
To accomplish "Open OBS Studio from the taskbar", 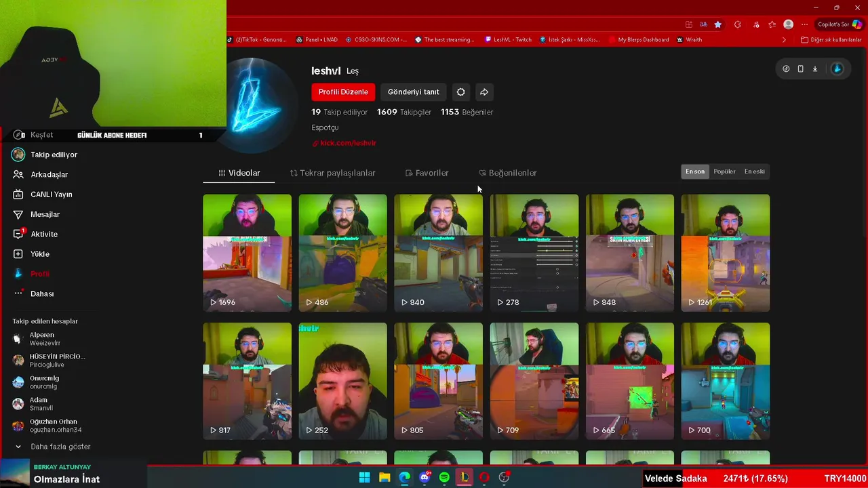I will coord(504,477).
